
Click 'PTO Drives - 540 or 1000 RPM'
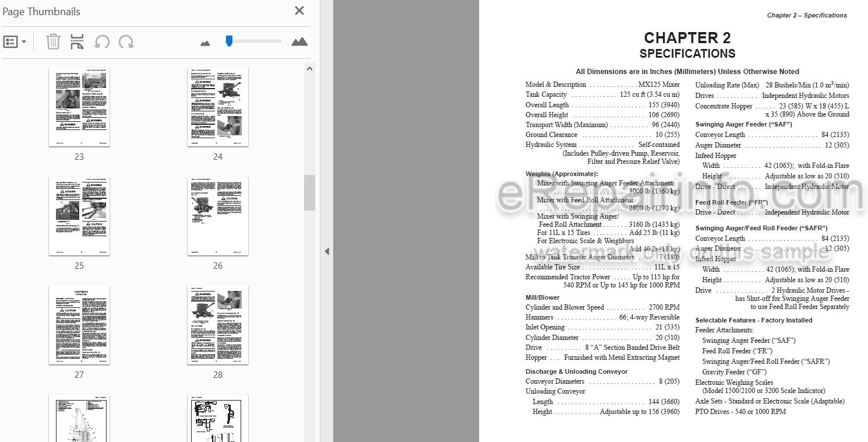click(x=740, y=411)
